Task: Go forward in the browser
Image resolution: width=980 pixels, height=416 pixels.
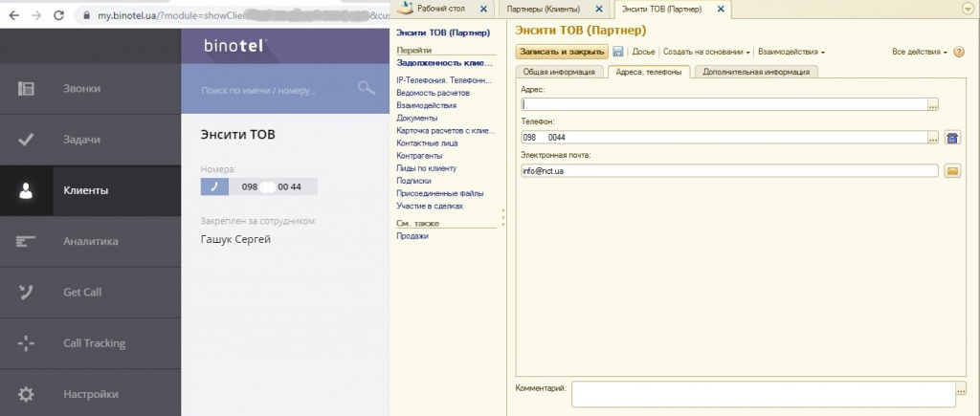Action: click(x=36, y=15)
